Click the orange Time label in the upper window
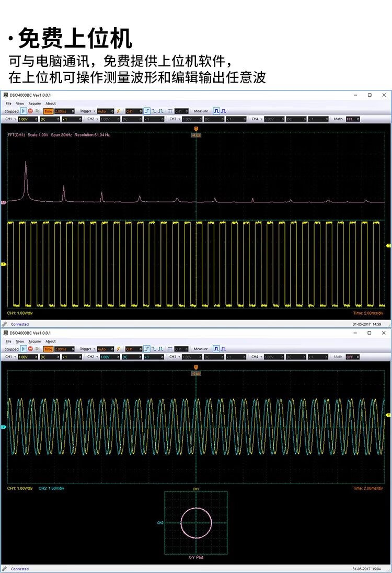The image size is (392, 573). 48,111
